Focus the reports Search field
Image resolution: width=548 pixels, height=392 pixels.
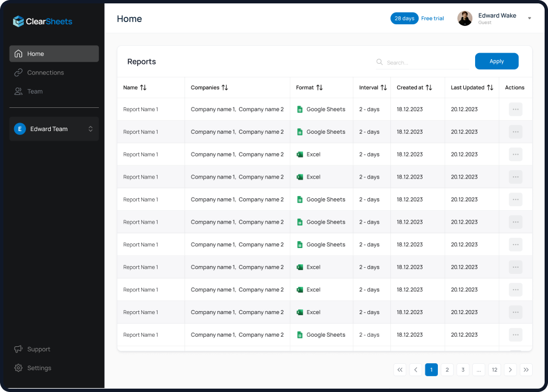coord(422,62)
